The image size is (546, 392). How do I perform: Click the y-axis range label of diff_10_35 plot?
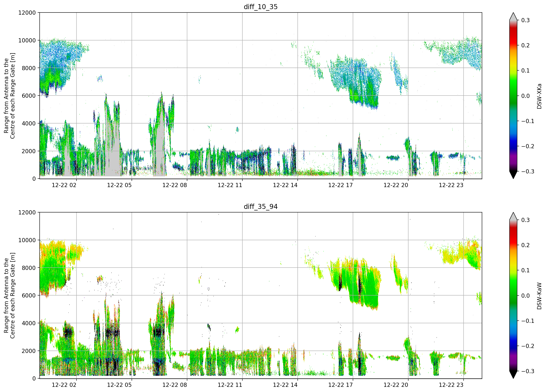pos(9,96)
